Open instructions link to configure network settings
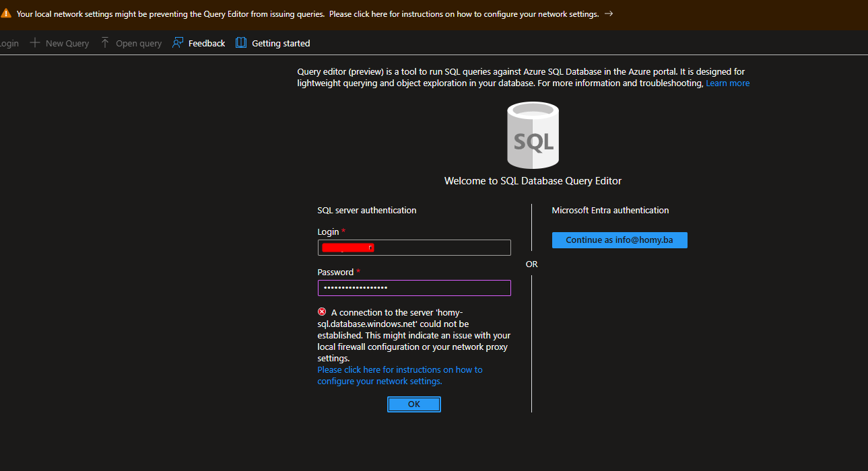 click(400, 375)
